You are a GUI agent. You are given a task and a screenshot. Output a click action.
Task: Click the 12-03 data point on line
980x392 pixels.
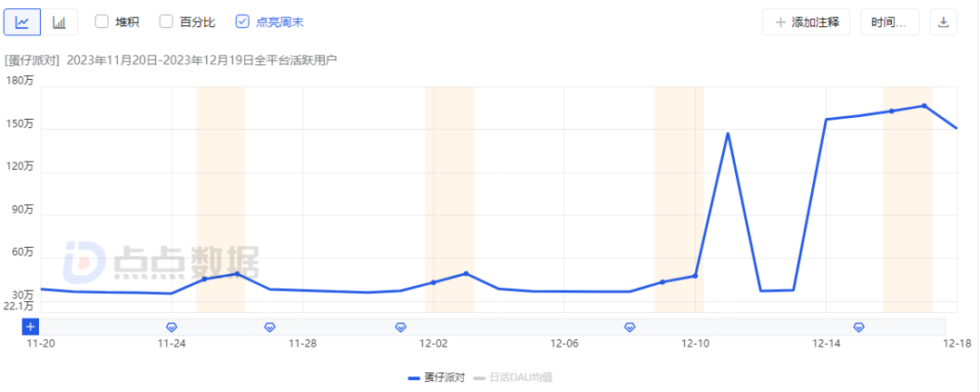(x=465, y=273)
